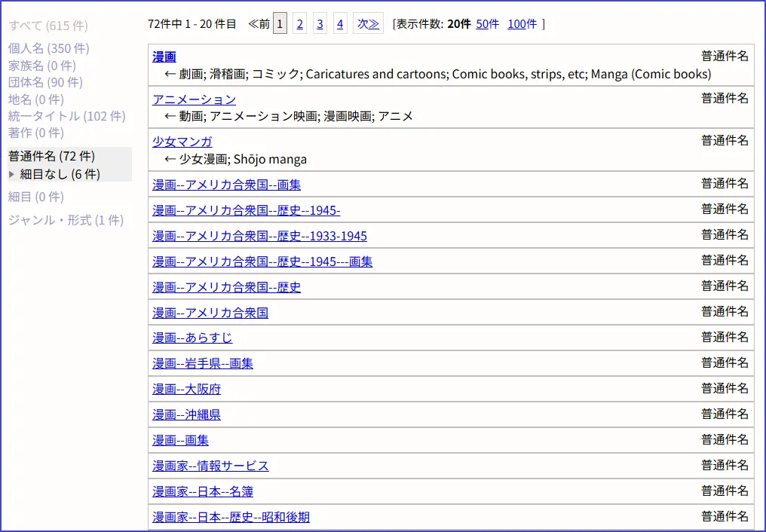Select the 普通件名 (72 件) filter

click(51, 157)
